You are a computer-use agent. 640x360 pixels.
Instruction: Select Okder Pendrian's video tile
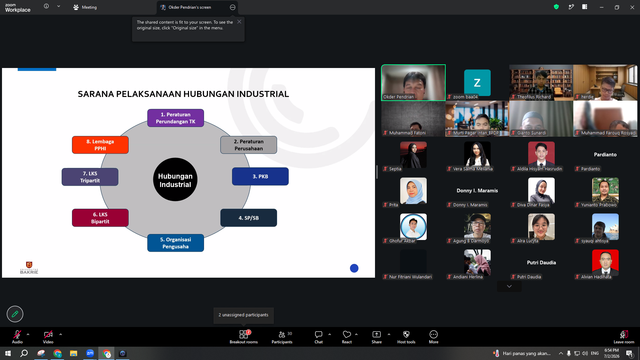[413, 82]
